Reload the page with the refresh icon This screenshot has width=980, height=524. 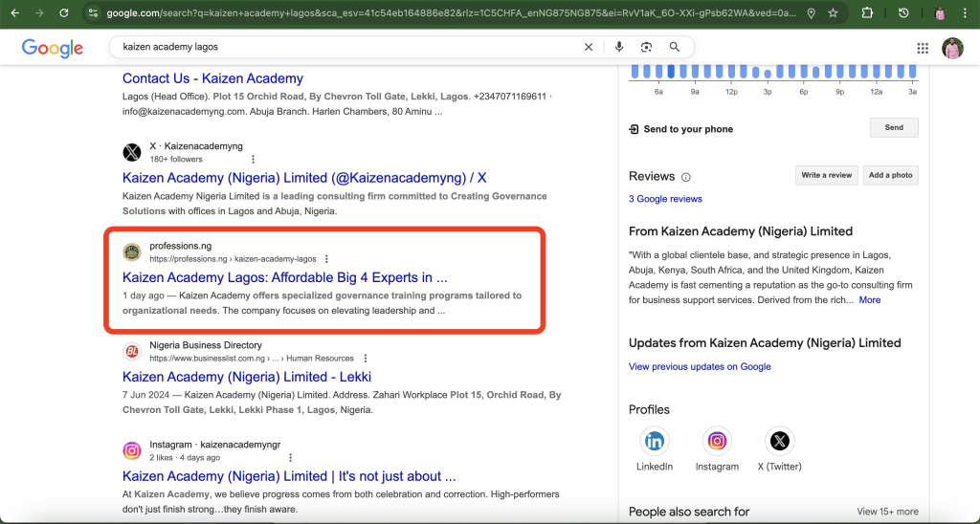coord(64,12)
